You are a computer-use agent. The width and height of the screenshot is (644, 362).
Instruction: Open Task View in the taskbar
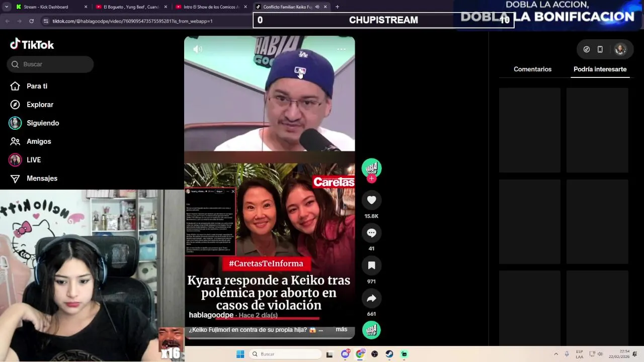pyautogui.click(x=330, y=354)
